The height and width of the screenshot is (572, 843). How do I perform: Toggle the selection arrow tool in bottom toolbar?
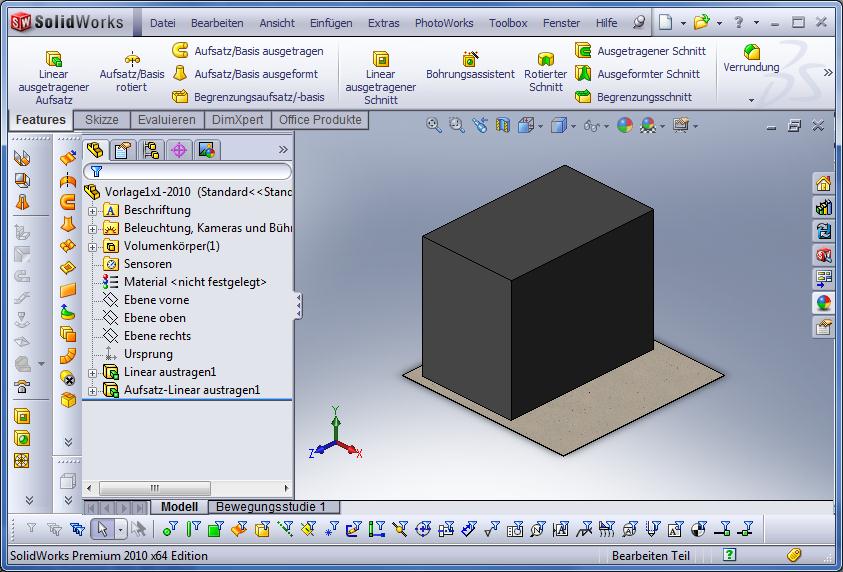pos(100,529)
